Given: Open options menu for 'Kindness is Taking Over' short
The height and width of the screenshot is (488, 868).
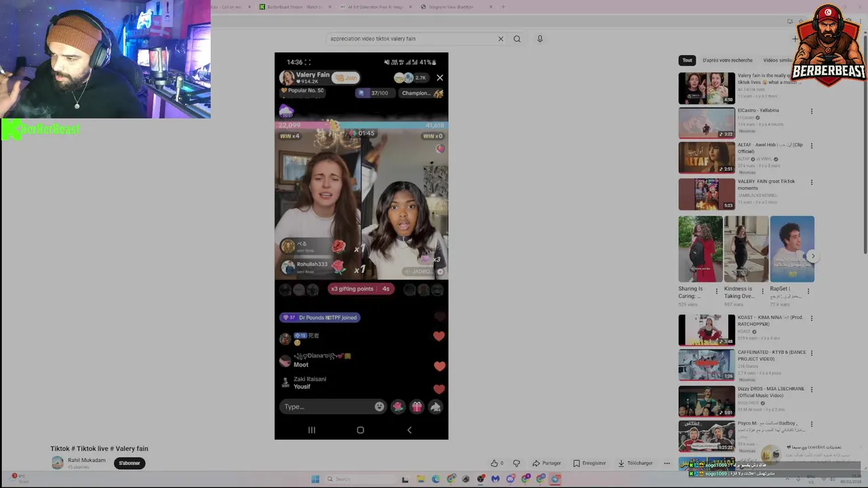Looking at the screenshot, I should coord(762,291).
